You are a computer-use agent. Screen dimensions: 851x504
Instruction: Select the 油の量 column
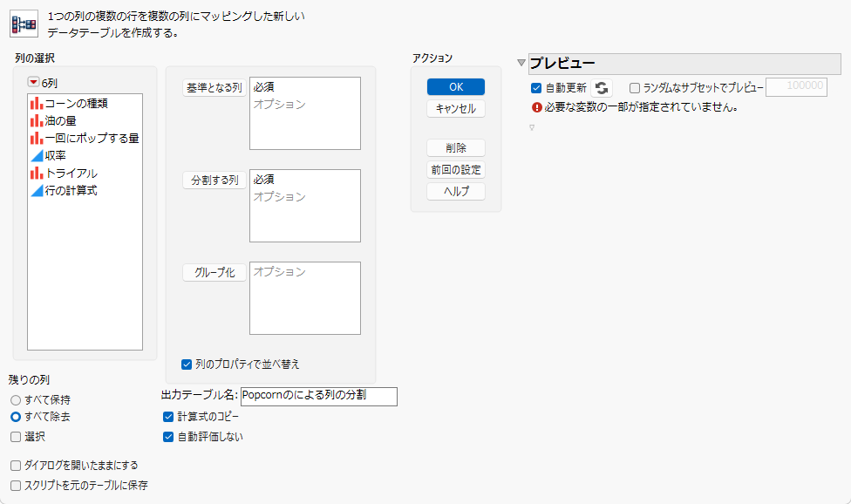point(53,120)
